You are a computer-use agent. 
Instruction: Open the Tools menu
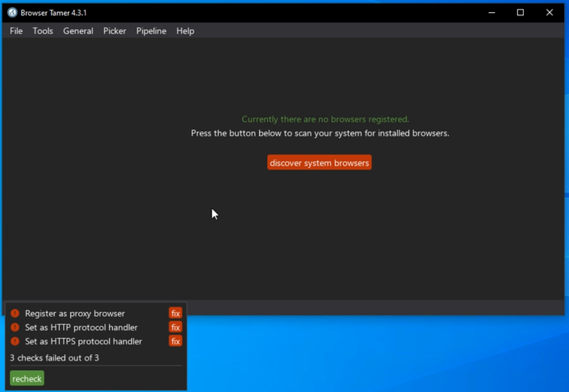pyautogui.click(x=43, y=31)
